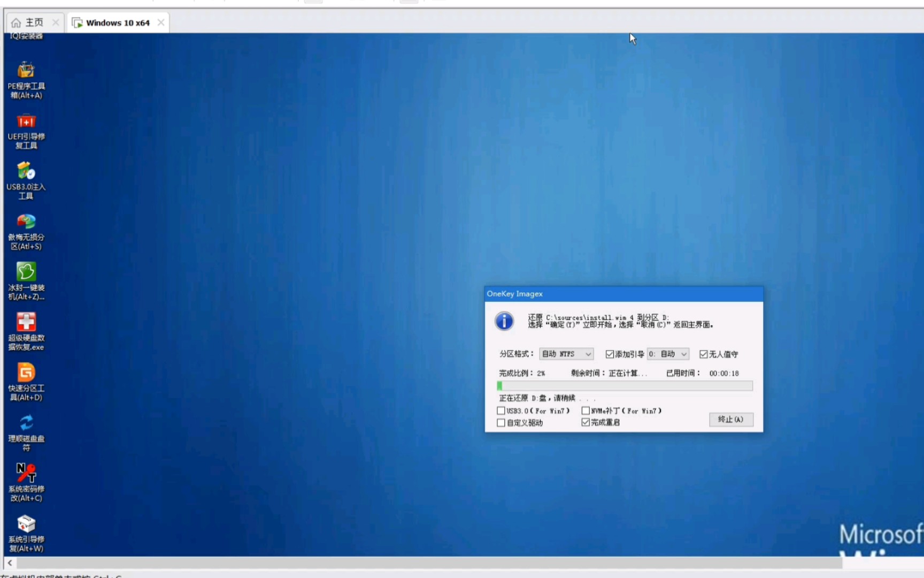Image resolution: width=924 pixels, height=578 pixels.
Task: Launch the UEFI引导修复工具 icon
Action: tap(26, 131)
